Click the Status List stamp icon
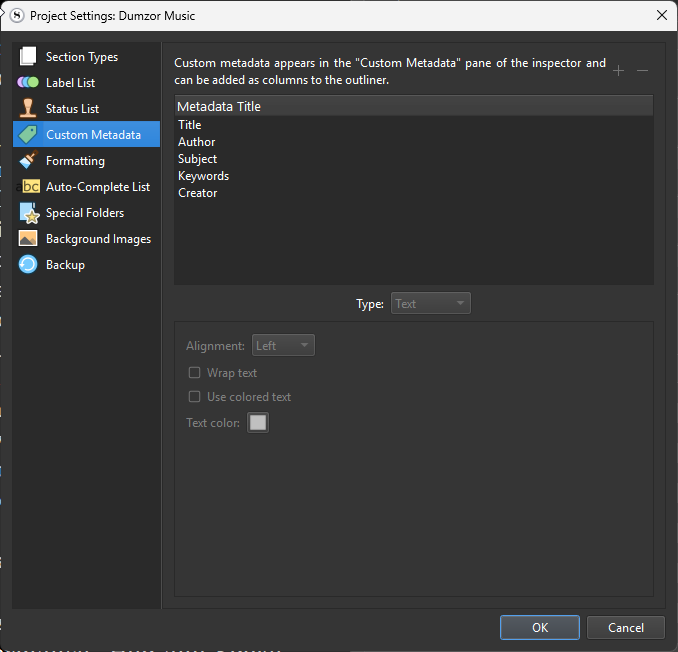The width and height of the screenshot is (678, 652). pyautogui.click(x=28, y=109)
